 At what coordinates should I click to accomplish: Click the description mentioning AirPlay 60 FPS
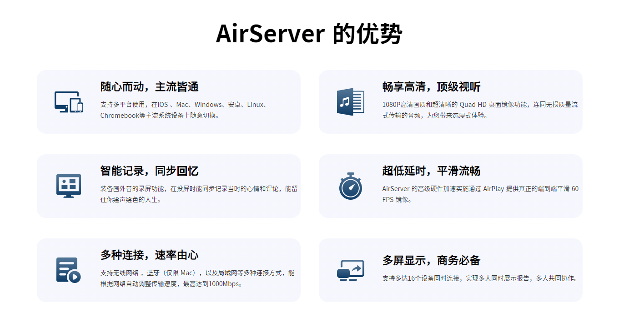coord(481,194)
